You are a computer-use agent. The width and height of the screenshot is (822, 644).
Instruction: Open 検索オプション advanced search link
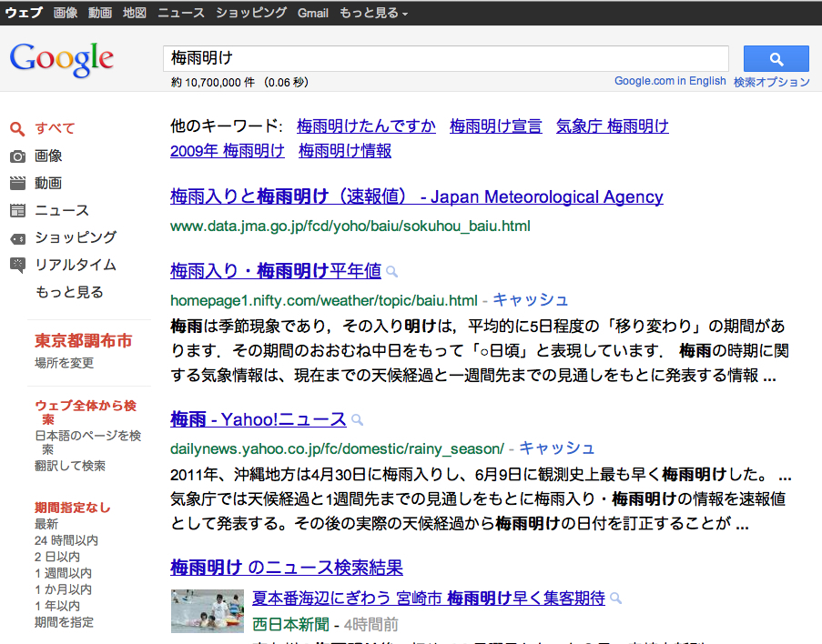(772, 82)
